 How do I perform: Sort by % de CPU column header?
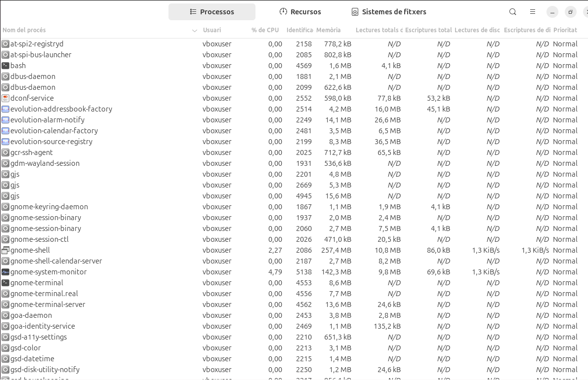(265, 30)
